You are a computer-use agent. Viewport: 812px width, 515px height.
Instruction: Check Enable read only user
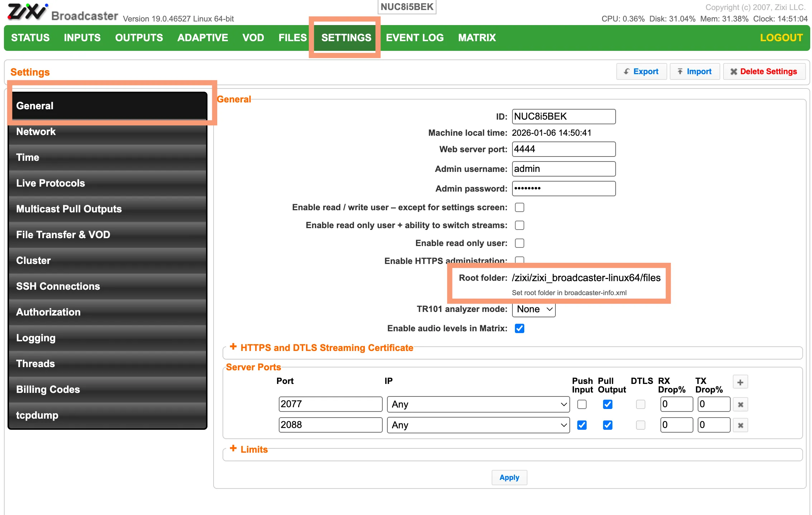point(519,243)
